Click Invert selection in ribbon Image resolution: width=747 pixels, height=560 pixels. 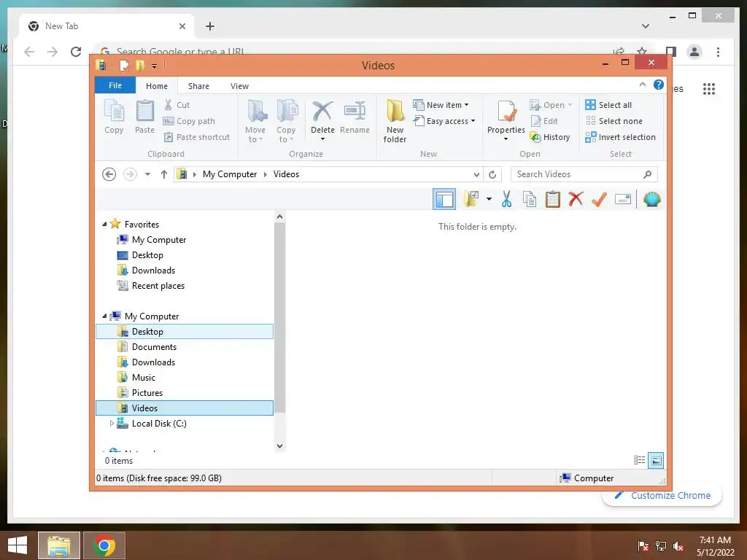pyautogui.click(x=620, y=137)
